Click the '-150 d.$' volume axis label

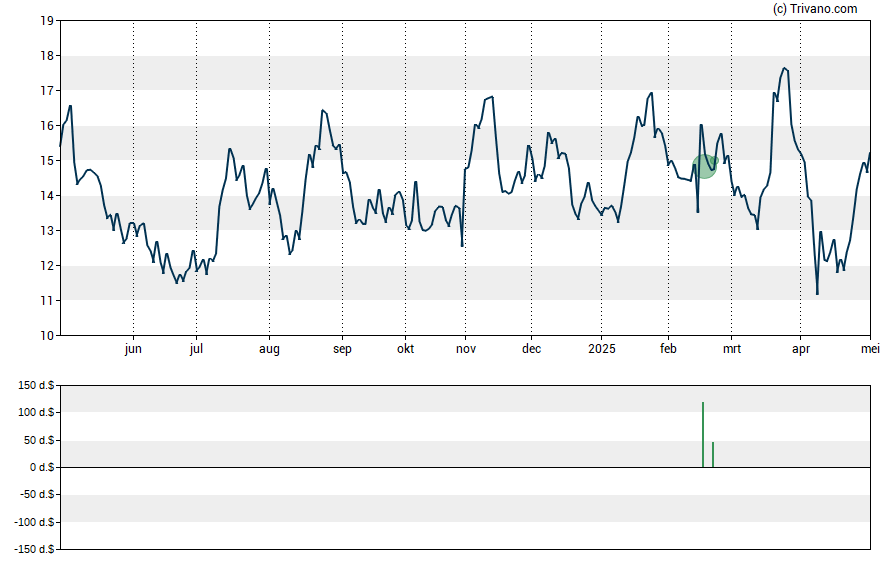click(x=35, y=549)
